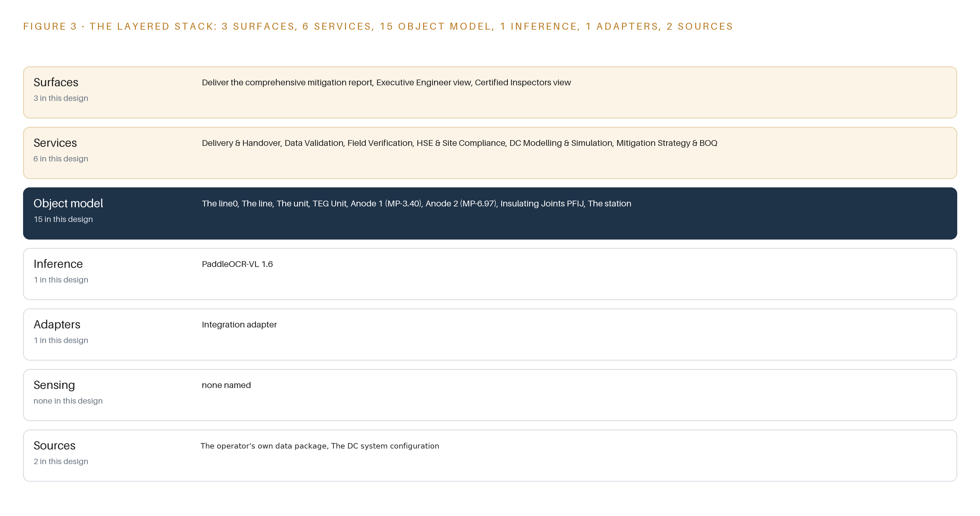Click the Services list starting 'Delivery & Handover'
The height and width of the screenshot is (516, 980).
[x=459, y=143]
